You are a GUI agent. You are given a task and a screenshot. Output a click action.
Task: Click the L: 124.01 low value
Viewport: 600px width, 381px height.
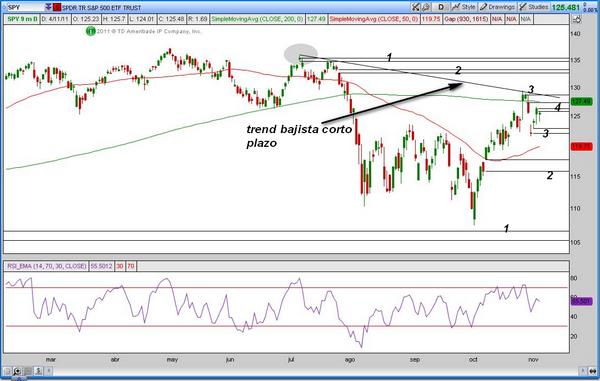[x=142, y=19]
